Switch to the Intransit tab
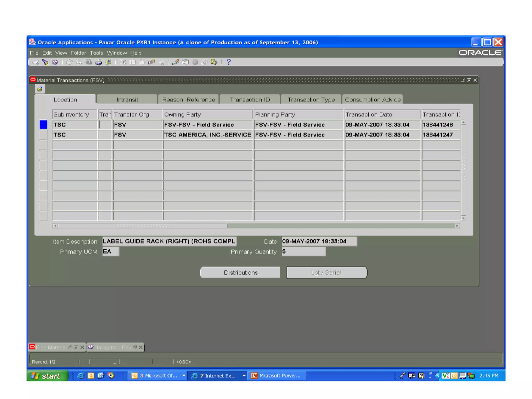 [x=127, y=99]
